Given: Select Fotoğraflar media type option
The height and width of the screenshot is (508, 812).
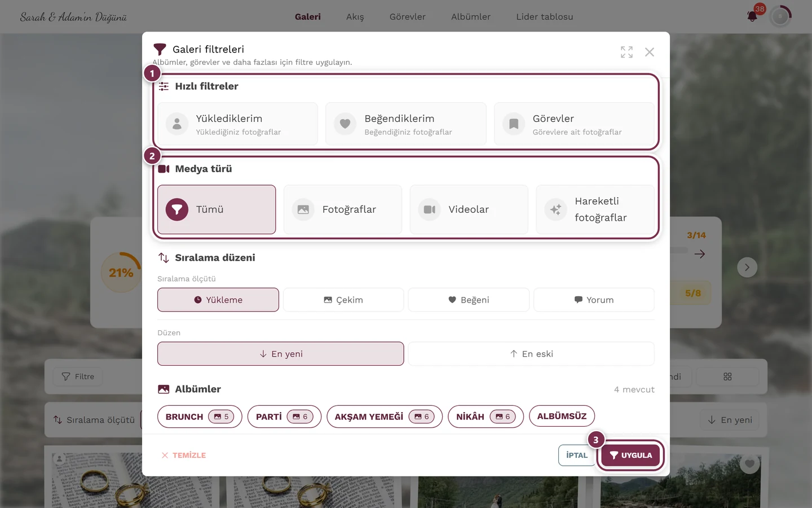Looking at the screenshot, I should pos(343,209).
